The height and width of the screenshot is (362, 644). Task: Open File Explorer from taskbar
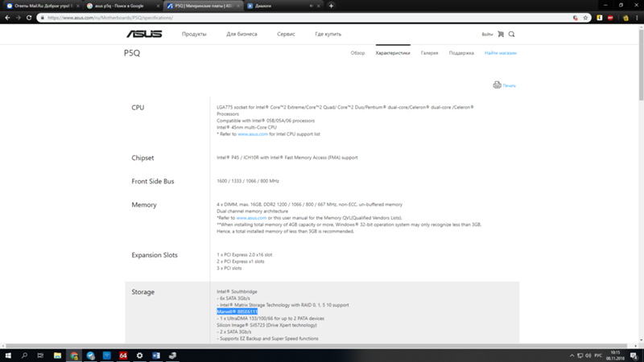coord(57,356)
